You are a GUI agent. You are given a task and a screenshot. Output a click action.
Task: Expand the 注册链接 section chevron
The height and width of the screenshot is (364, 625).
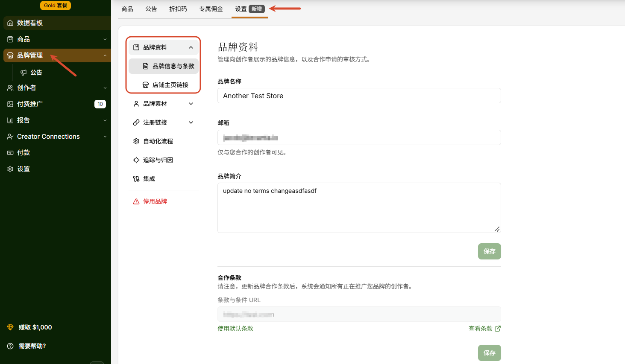191,122
